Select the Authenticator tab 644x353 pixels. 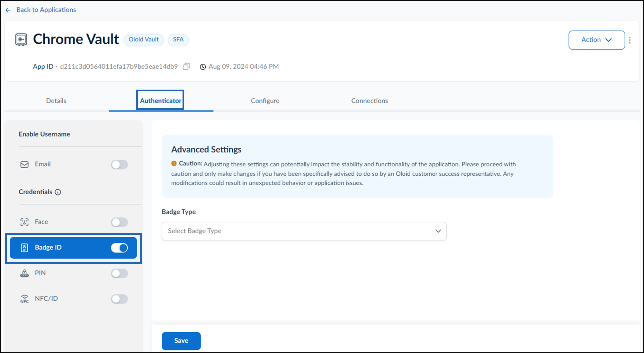coord(161,101)
